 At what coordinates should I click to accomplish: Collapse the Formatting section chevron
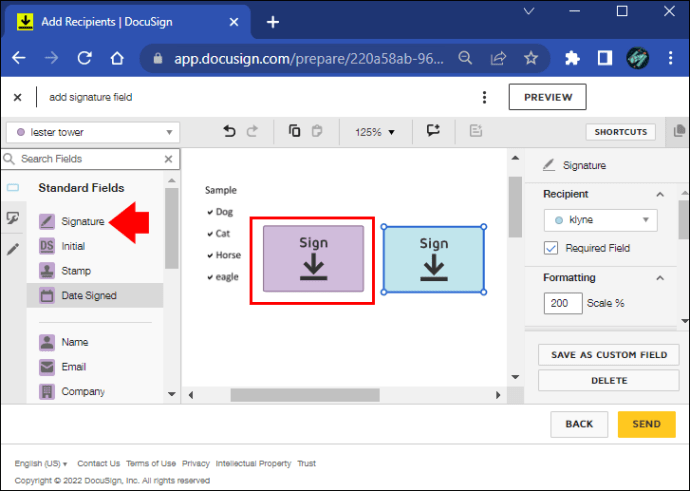660,278
